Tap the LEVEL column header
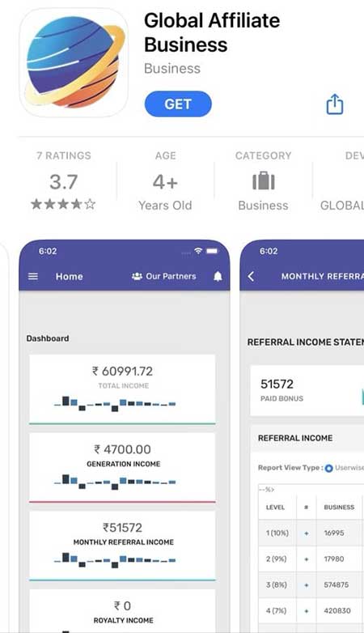364x633 pixels. pos(275,507)
